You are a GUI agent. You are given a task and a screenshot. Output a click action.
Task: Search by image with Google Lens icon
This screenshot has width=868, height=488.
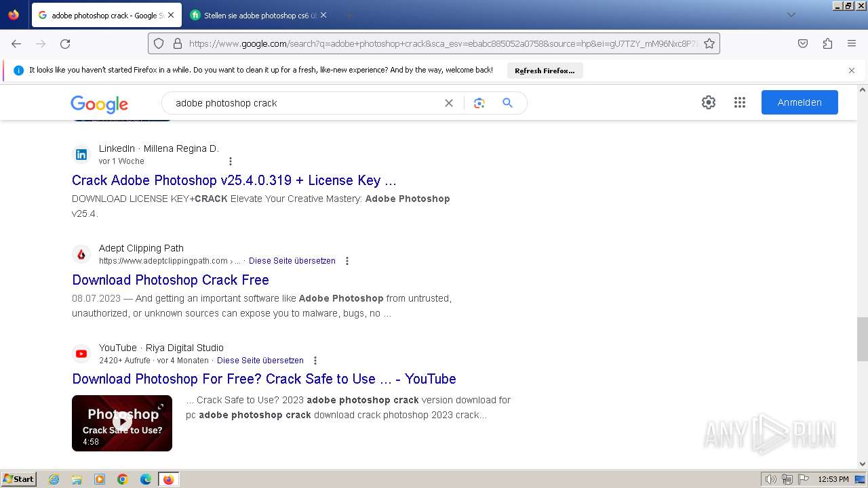(x=479, y=103)
